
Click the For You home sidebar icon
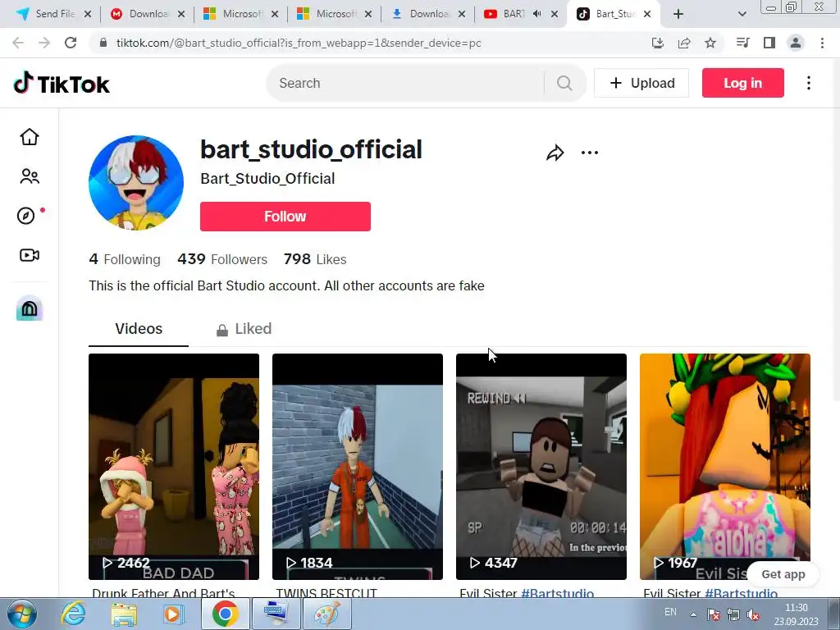coord(30,137)
